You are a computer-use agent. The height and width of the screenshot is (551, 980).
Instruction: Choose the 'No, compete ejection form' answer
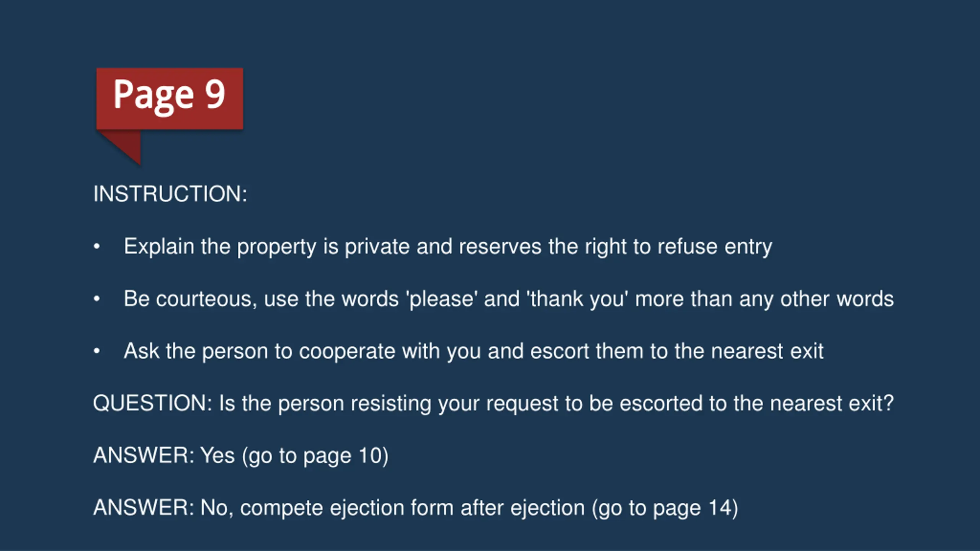(x=416, y=508)
